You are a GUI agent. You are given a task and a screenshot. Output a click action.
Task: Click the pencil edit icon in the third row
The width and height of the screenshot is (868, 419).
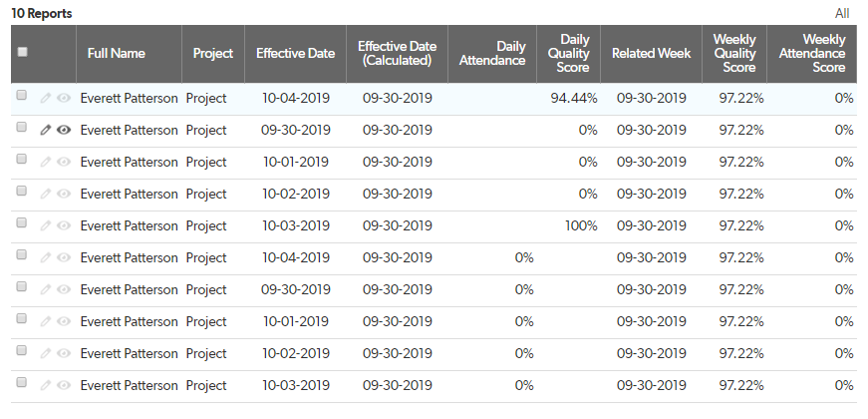pyautogui.click(x=45, y=162)
